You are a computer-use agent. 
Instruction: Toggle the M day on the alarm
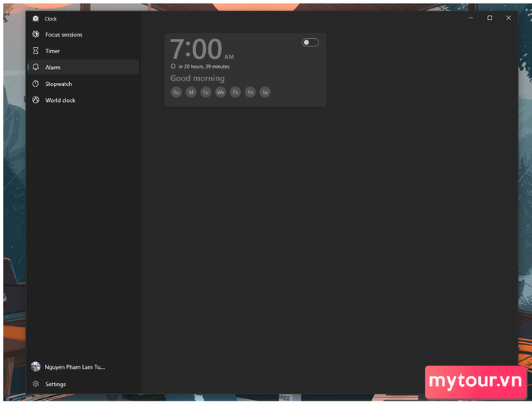[191, 92]
